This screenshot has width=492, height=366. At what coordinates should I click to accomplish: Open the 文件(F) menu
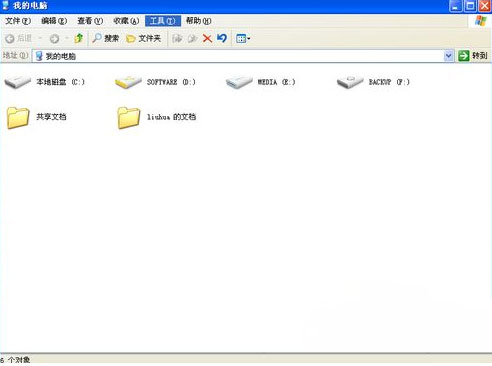18,21
